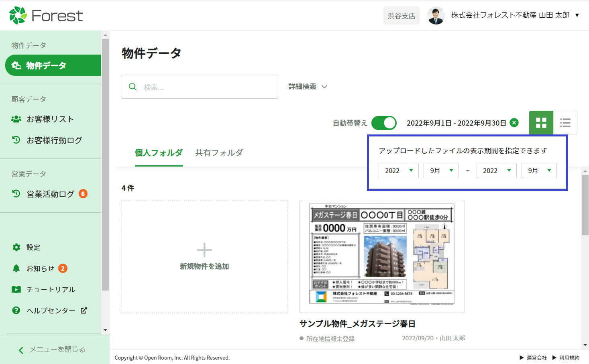Open the メガステージ春日 flyer thumbnail
The height and width of the screenshot is (364, 589).
click(382, 256)
